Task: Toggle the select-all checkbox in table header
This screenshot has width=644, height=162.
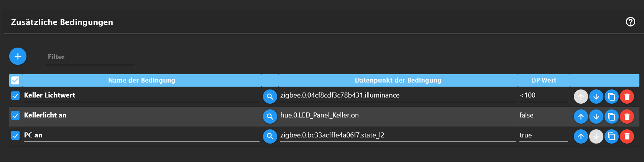Action: tap(15, 80)
